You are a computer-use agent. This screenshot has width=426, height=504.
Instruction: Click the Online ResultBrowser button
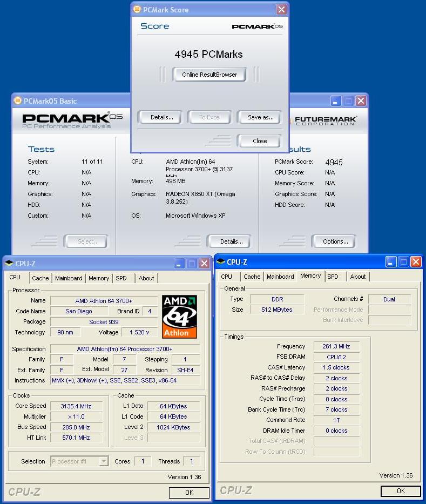tap(209, 75)
